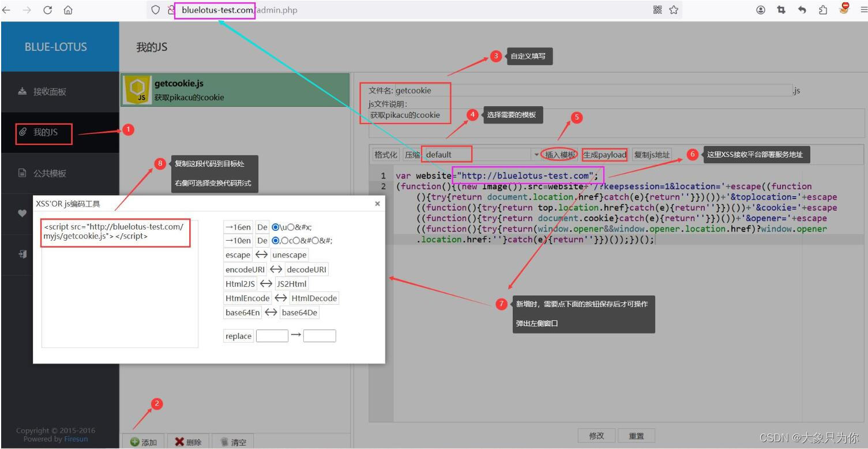The width and height of the screenshot is (868, 449).
Task: Click the De button next to →10en
Action: pos(262,241)
